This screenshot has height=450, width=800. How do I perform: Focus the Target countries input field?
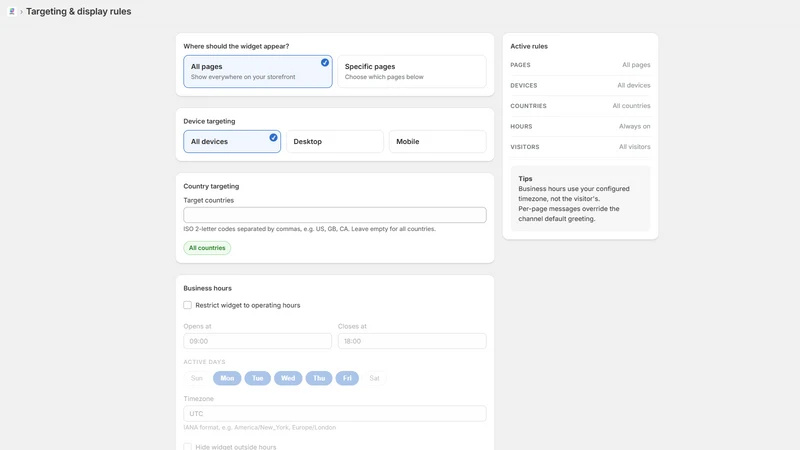[x=335, y=215]
